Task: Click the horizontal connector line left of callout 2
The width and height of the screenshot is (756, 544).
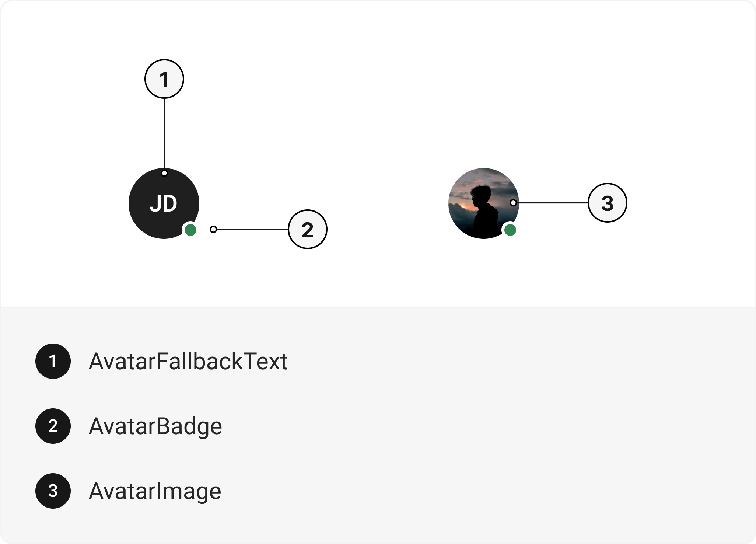Action: click(252, 229)
